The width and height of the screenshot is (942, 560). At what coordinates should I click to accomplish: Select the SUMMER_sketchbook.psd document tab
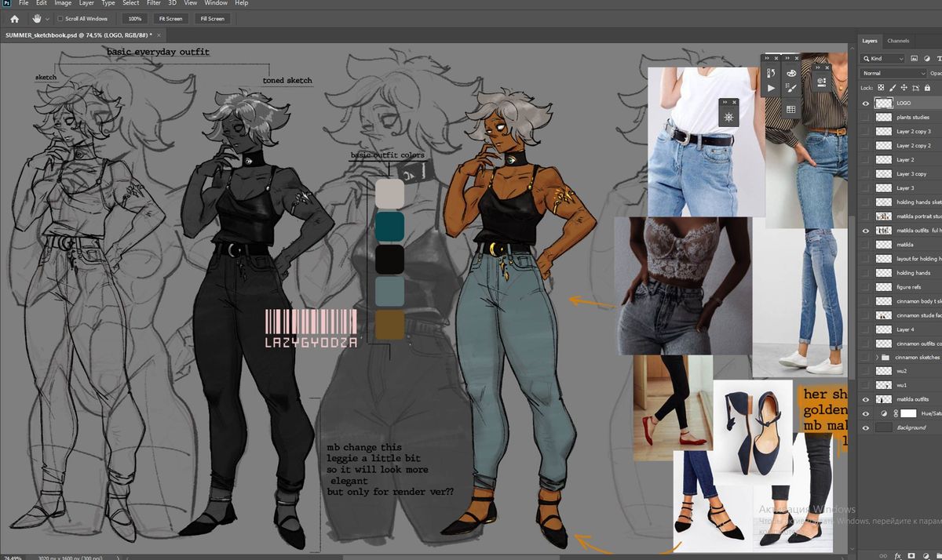click(78, 35)
